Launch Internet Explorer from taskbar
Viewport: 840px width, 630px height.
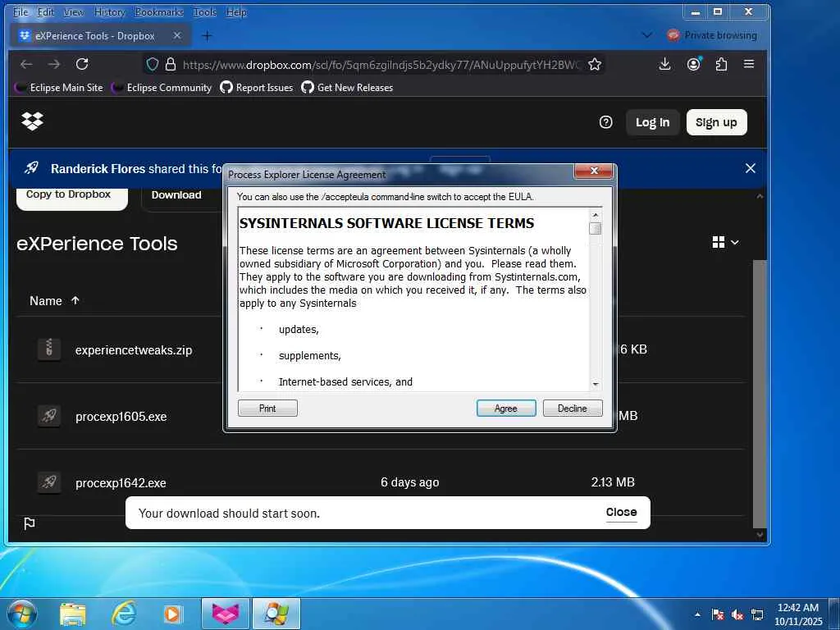124,614
